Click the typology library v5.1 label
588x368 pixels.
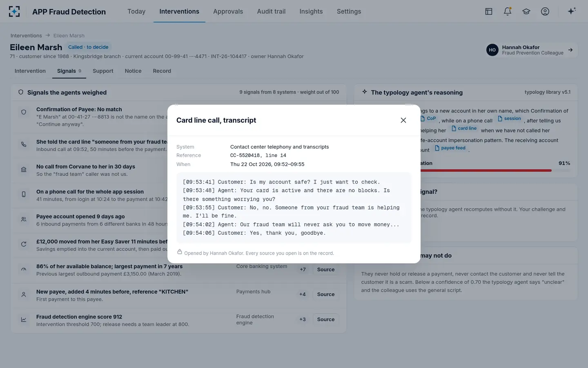pos(548,92)
